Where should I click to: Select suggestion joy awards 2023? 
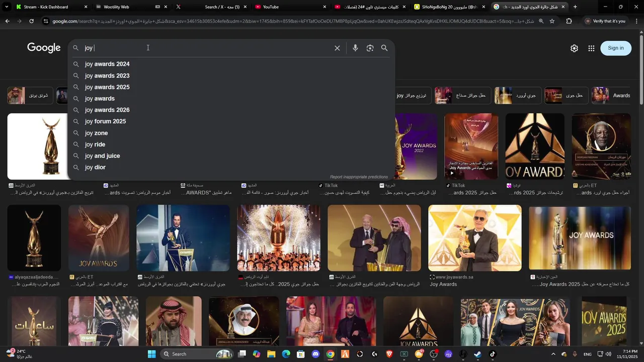tap(231, 76)
